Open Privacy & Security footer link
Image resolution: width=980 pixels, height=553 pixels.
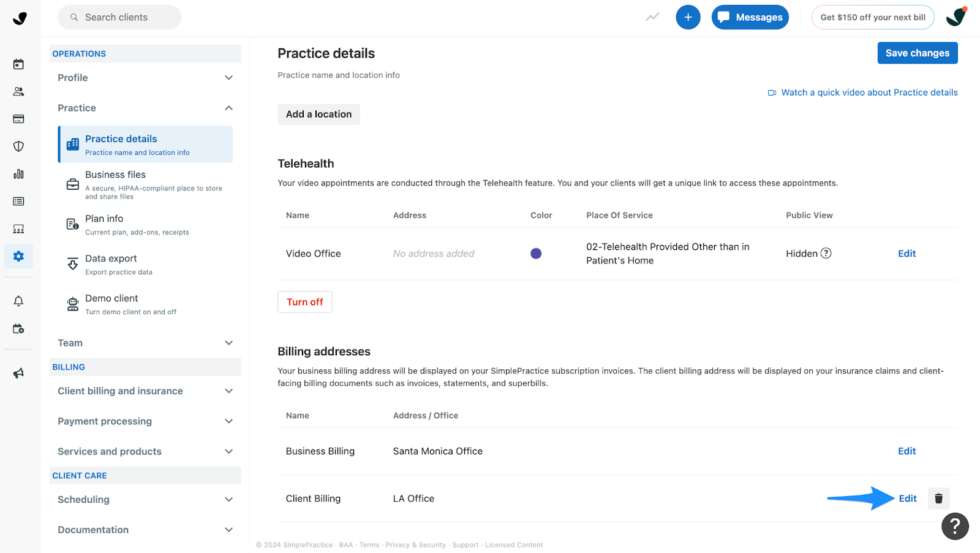click(x=416, y=545)
